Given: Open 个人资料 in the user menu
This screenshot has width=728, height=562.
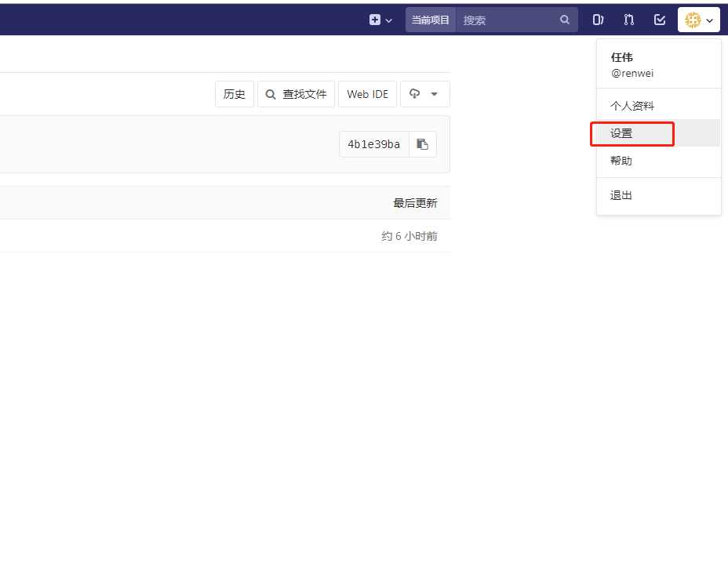Looking at the screenshot, I should [x=658, y=106].
